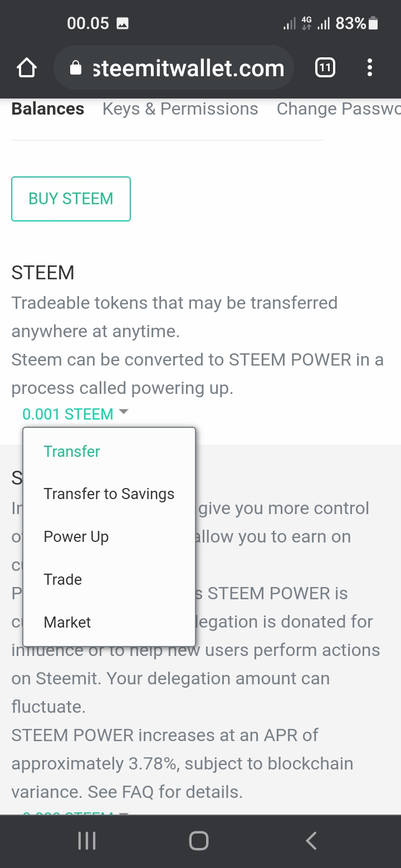Screen dimensions: 401x868
Task: Choose Transfer to Savings option
Action: pyautogui.click(x=109, y=494)
